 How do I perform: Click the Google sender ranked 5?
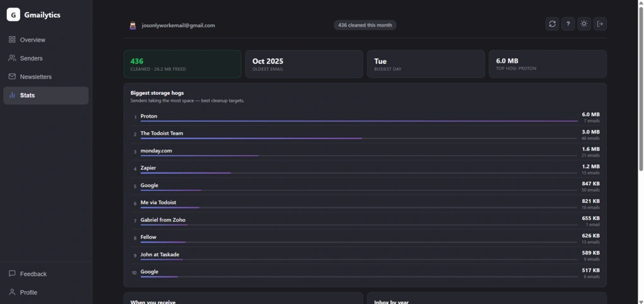click(x=150, y=185)
